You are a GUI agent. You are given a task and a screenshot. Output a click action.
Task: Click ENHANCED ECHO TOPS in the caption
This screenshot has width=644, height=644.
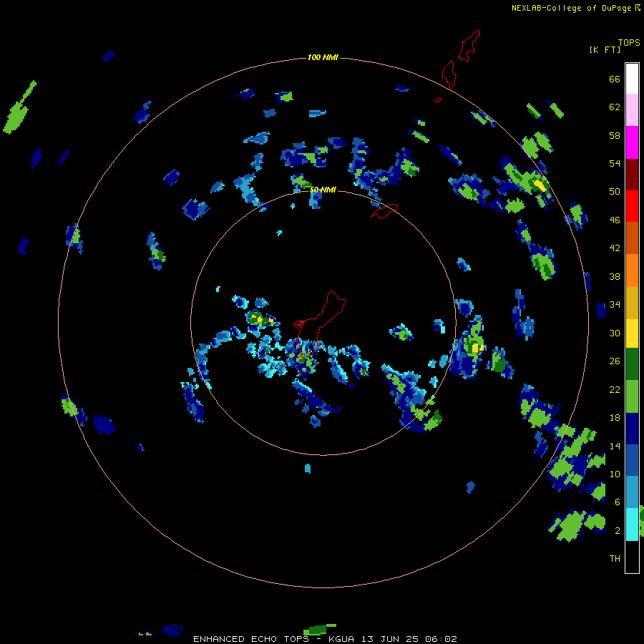(250, 639)
